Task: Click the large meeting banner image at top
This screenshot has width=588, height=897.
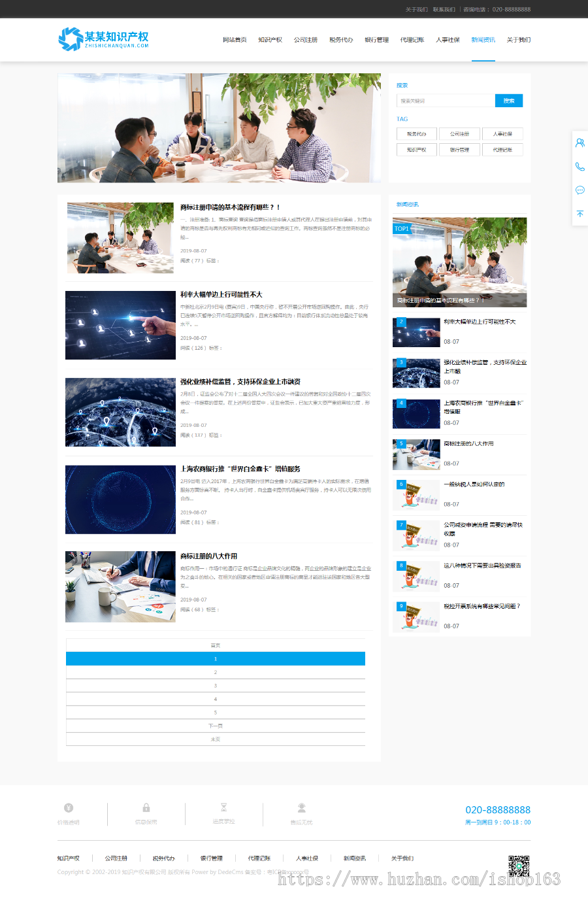Action: click(219, 127)
